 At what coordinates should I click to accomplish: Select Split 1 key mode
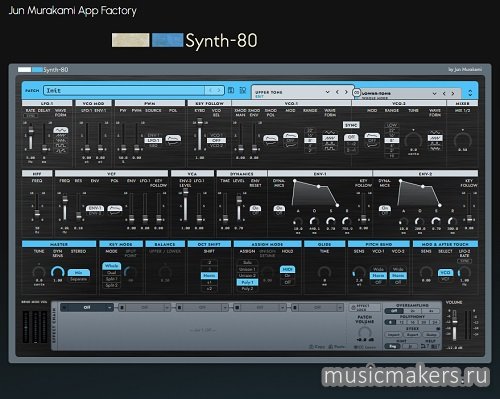[x=111, y=279]
